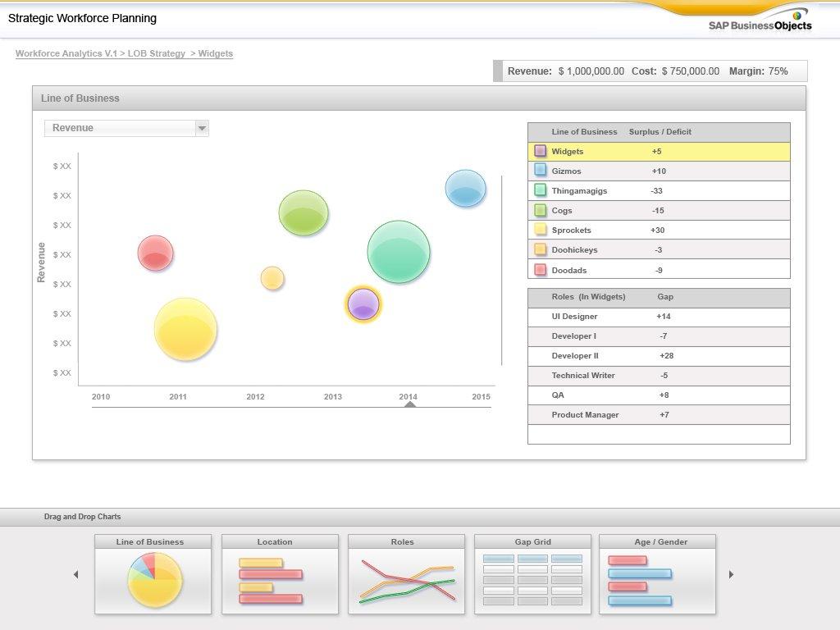840x630 pixels.
Task: Select the Age / Gender chart thumbnail
Action: pyautogui.click(x=657, y=580)
